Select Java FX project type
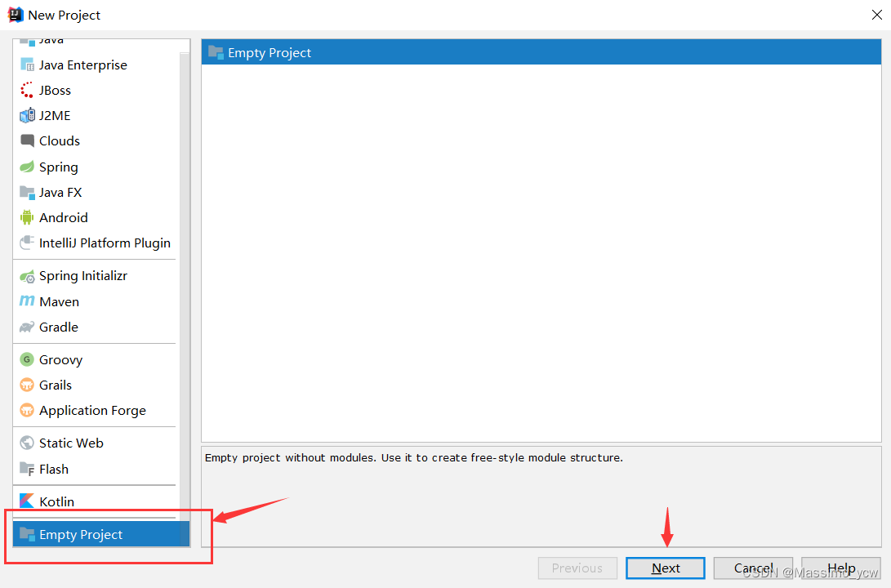The image size is (891, 588). (95, 193)
